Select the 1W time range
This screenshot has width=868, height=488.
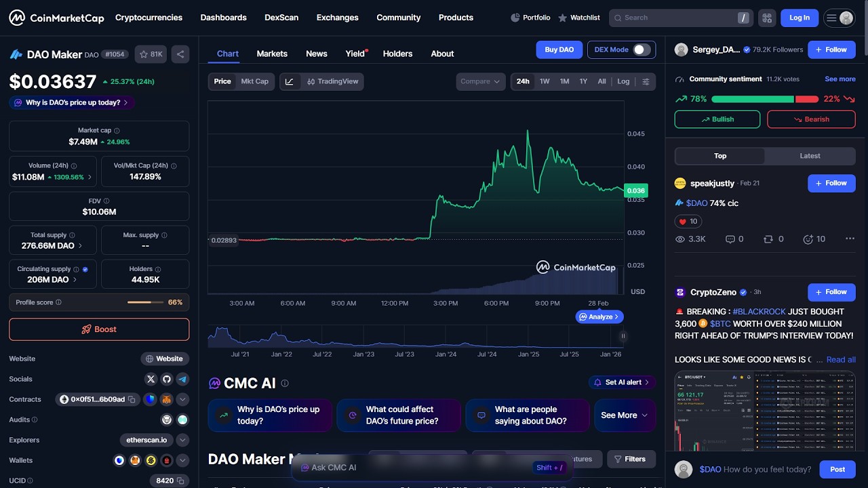point(545,81)
